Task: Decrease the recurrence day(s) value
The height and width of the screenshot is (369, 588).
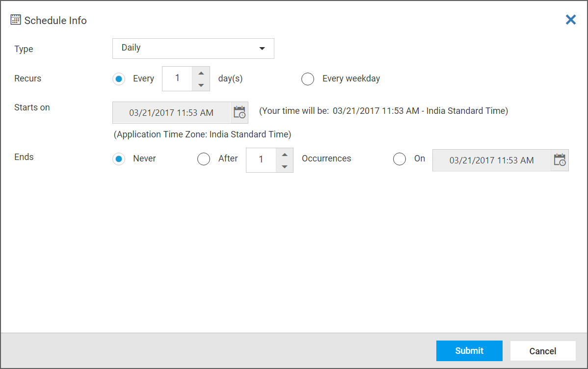Action: point(201,85)
